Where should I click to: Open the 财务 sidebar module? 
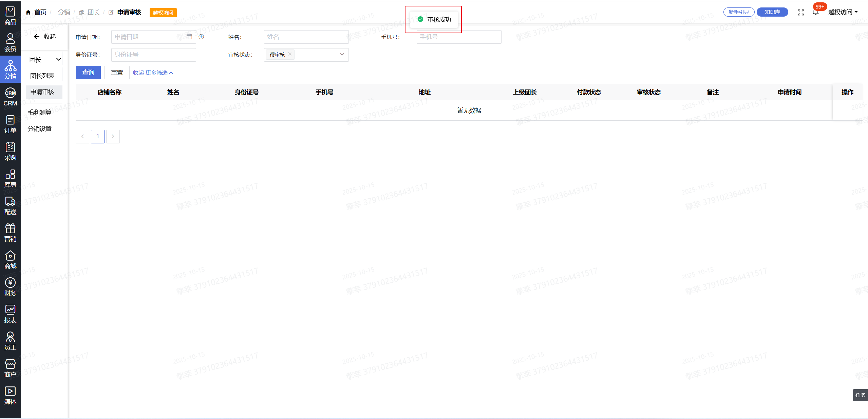click(10, 287)
